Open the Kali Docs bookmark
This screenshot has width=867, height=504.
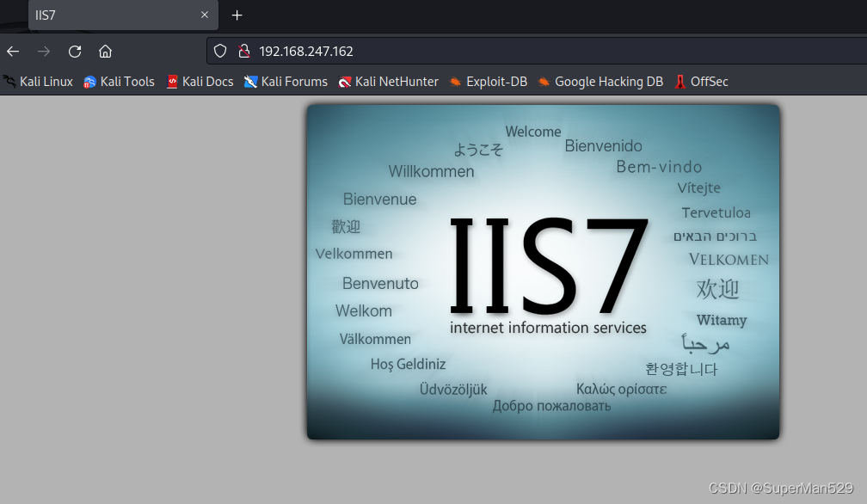coord(200,82)
